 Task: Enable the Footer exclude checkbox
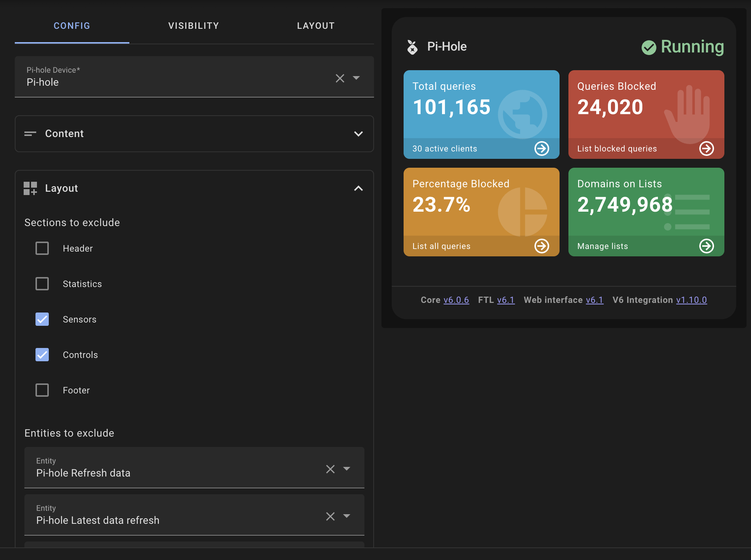pos(42,390)
